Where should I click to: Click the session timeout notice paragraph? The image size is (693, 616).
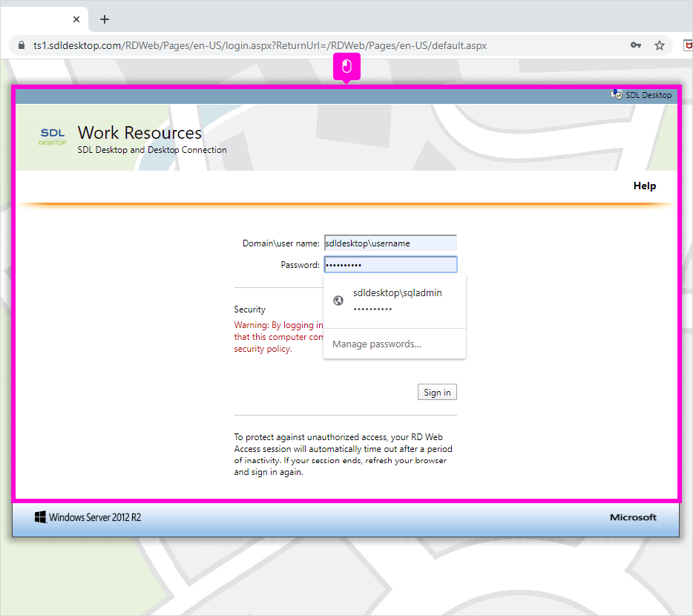[x=343, y=455]
